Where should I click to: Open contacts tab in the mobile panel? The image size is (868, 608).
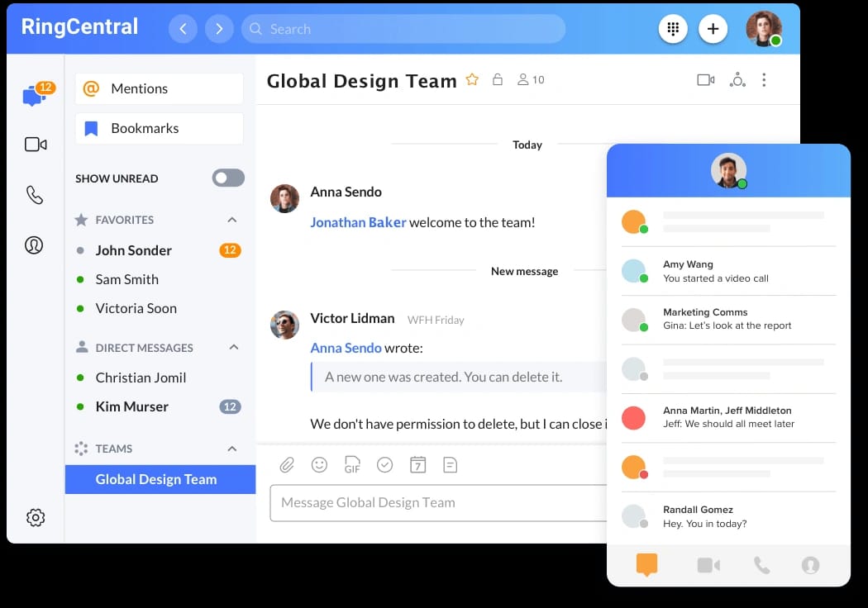pyautogui.click(x=810, y=565)
